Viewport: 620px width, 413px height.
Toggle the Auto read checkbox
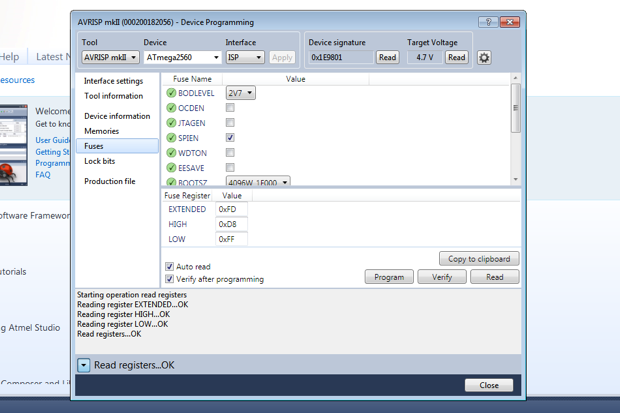click(170, 266)
